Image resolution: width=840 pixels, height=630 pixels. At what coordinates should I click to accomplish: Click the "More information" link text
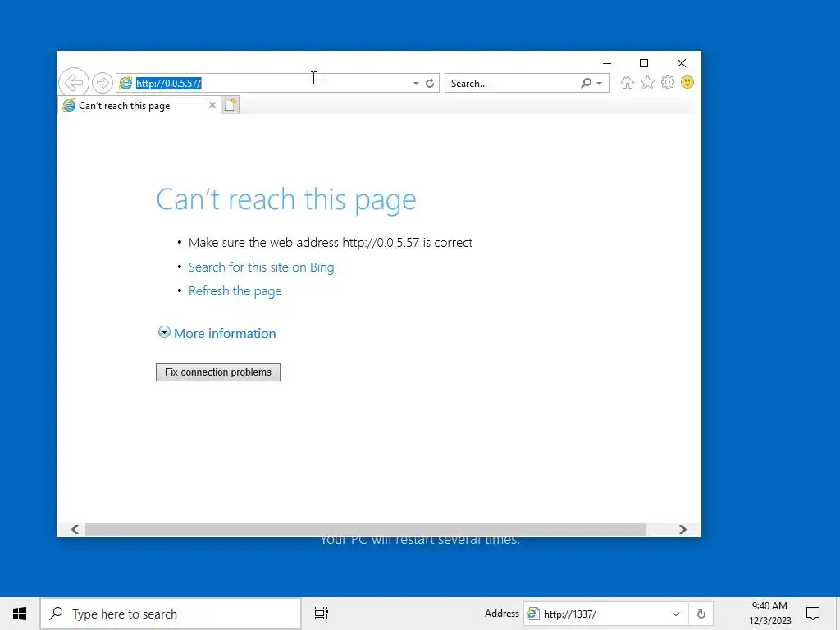(225, 333)
